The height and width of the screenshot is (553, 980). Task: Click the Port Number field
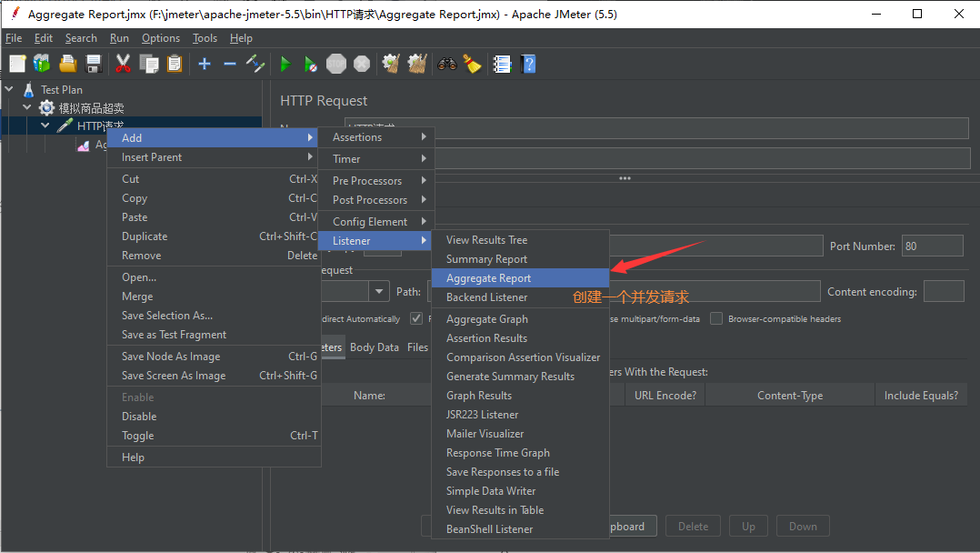point(932,246)
